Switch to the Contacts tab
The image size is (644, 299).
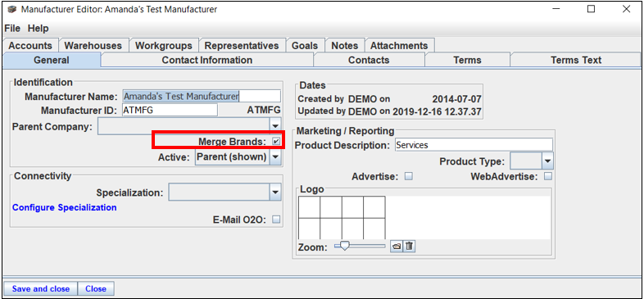click(x=369, y=60)
